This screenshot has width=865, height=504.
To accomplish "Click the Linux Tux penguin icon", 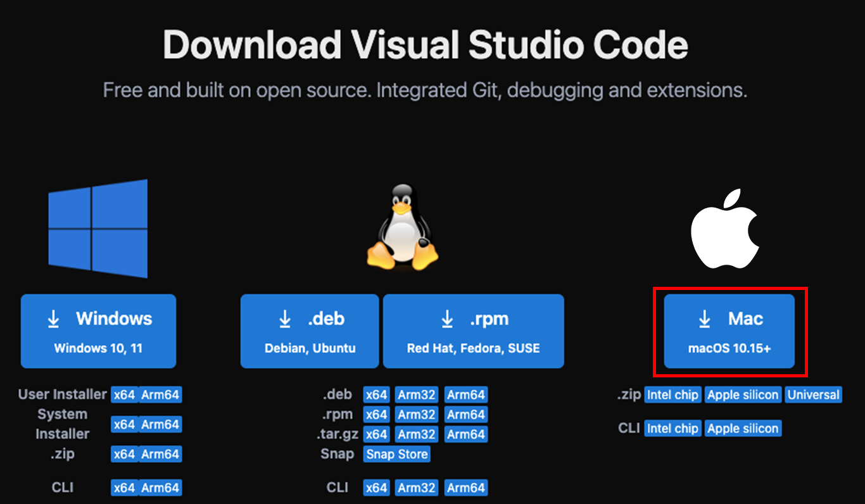I will pos(402,227).
